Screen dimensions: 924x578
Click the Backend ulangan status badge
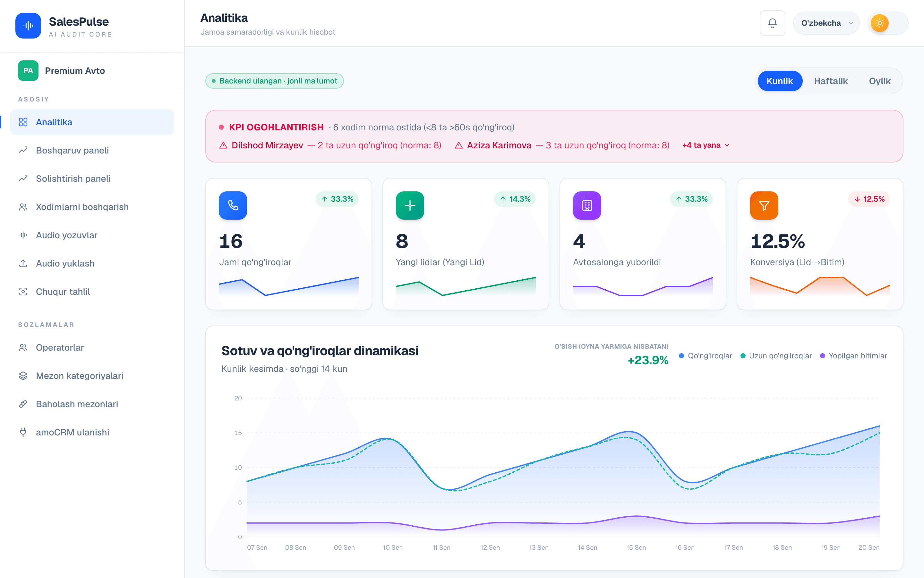click(275, 81)
